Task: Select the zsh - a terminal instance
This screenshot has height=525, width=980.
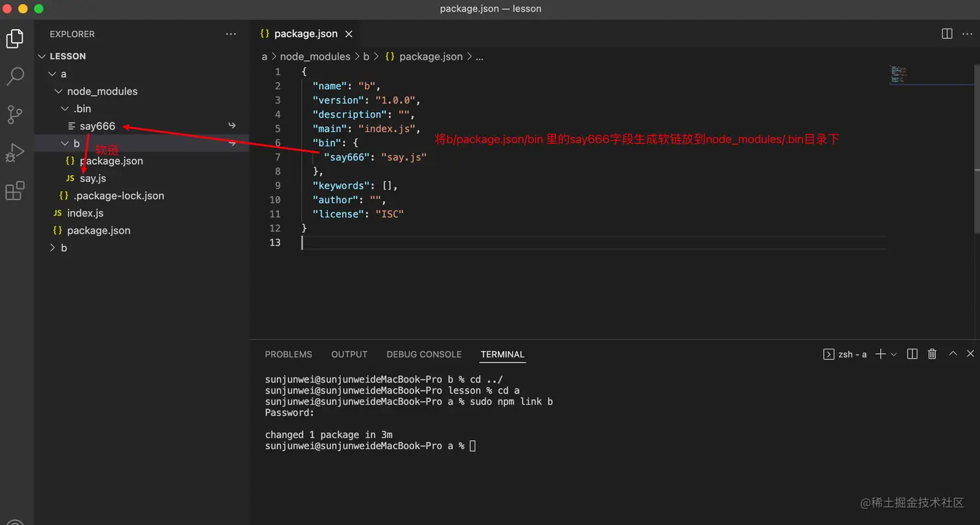Action: pos(845,354)
